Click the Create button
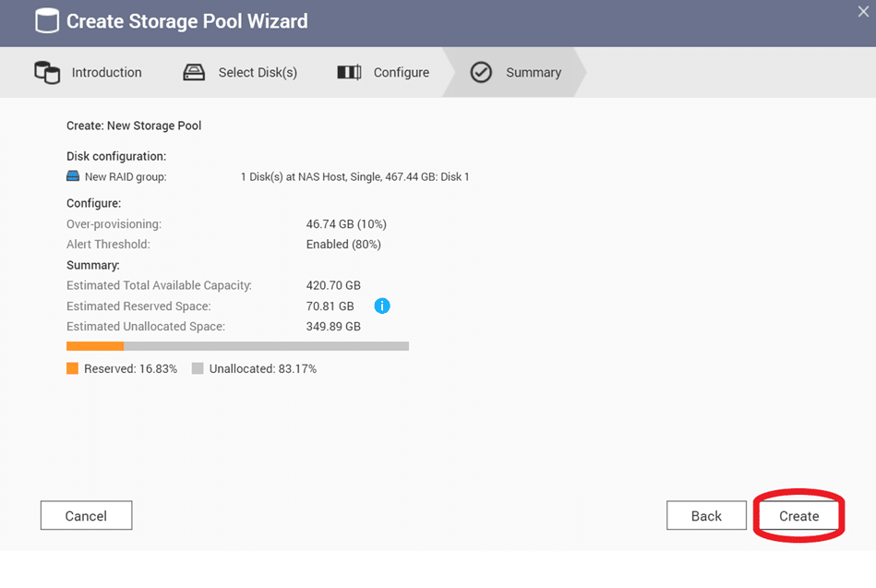 pyautogui.click(x=798, y=516)
